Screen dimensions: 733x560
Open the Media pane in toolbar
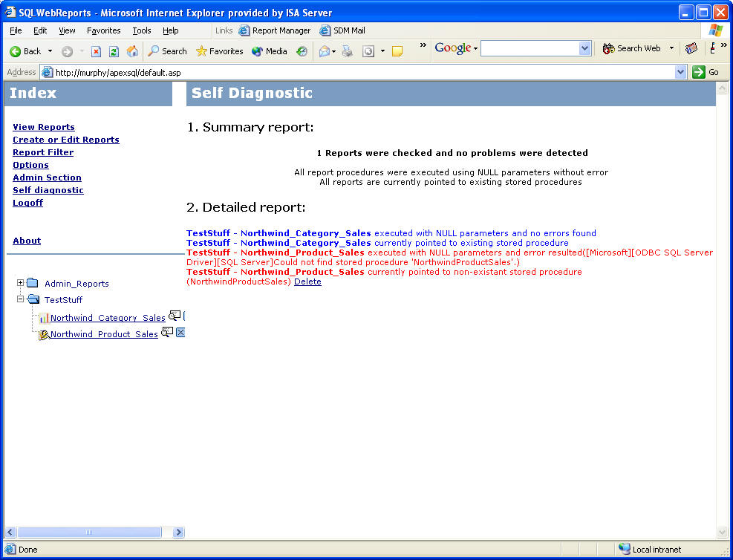(270, 51)
